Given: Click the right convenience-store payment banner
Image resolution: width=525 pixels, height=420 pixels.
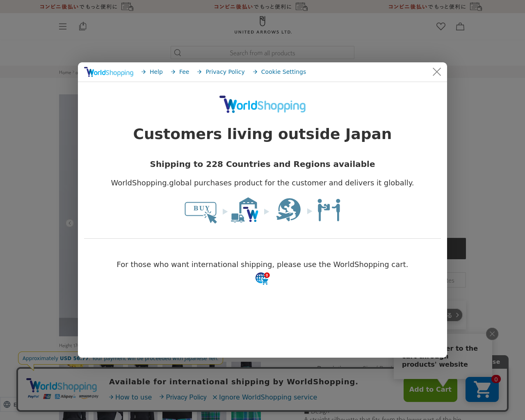Looking at the screenshot, I should coord(435,7).
